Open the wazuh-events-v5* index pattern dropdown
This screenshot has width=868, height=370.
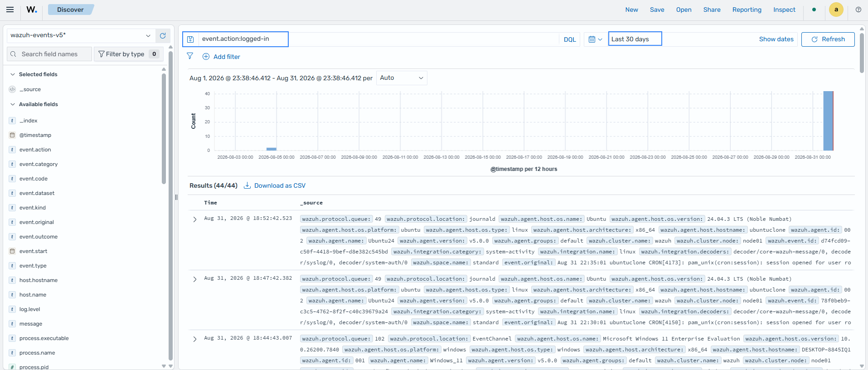(x=81, y=35)
